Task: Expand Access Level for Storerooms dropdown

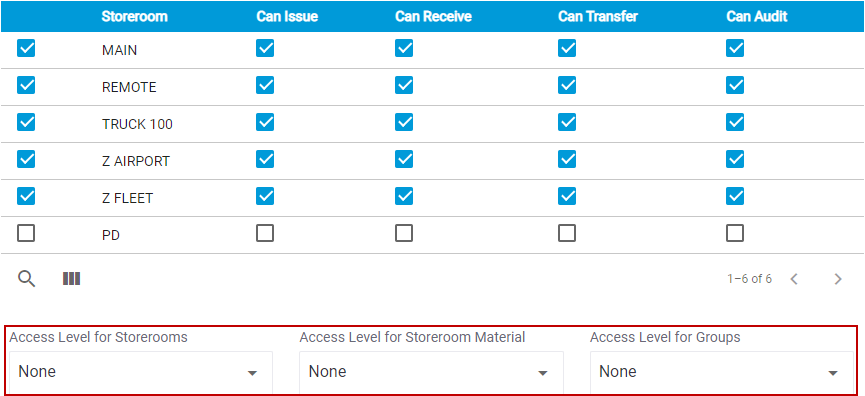Action: coord(141,372)
